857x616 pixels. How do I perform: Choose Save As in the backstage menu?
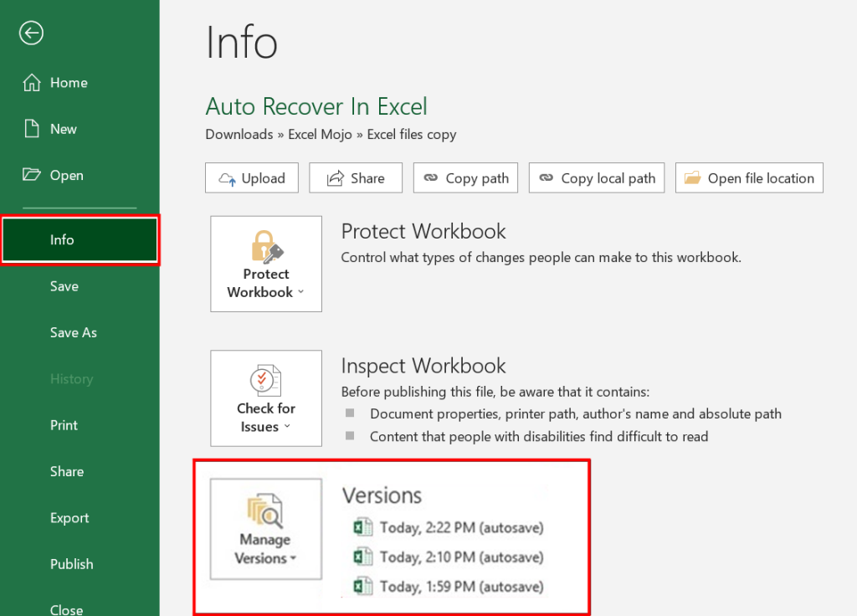tap(74, 333)
